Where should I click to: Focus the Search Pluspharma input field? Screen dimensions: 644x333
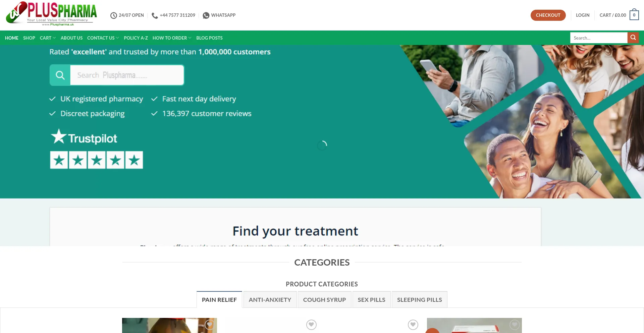point(127,75)
